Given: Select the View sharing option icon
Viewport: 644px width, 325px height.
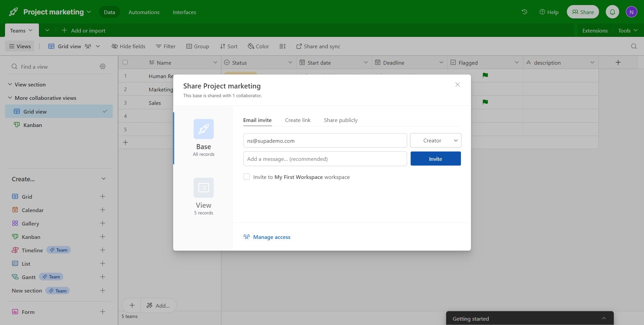Looking at the screenshot, I should point(204,188).
